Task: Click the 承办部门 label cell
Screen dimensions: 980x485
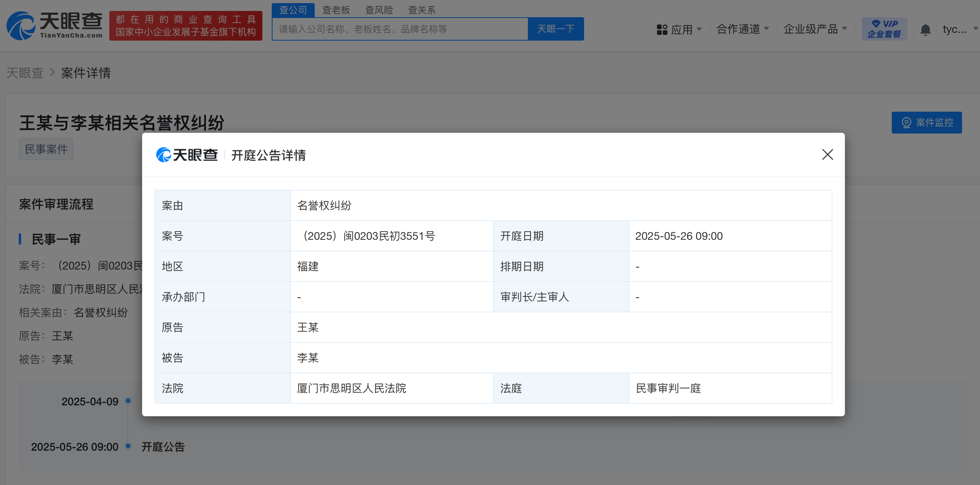Action: [x=223, y=297]
